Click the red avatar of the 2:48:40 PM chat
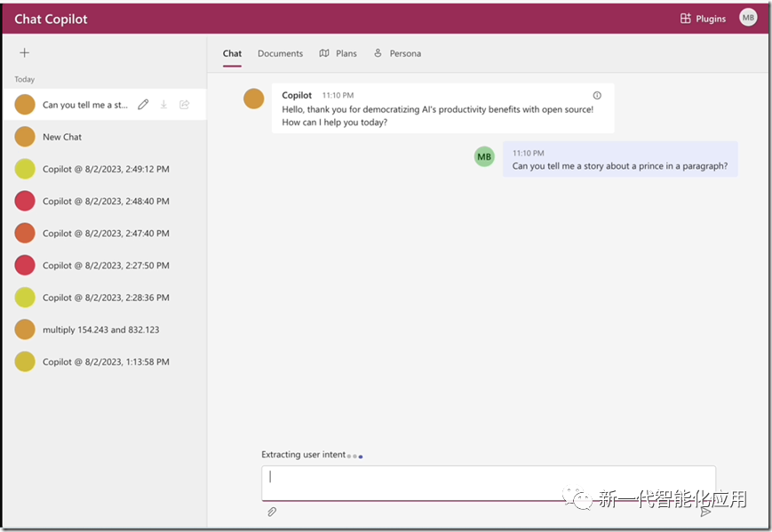The height and width of the screenshot is (532, 772). [x=25, y=201]
